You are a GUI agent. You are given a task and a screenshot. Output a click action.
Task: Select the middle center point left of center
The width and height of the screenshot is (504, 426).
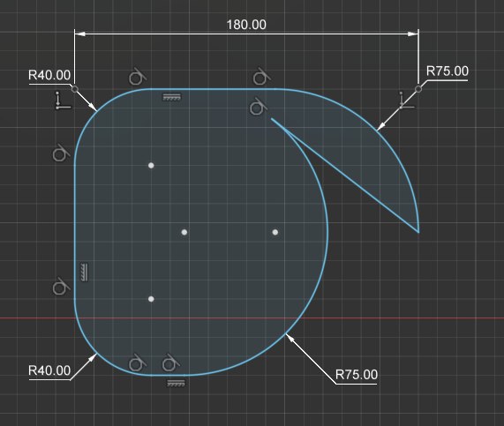(x=184, y=232)
